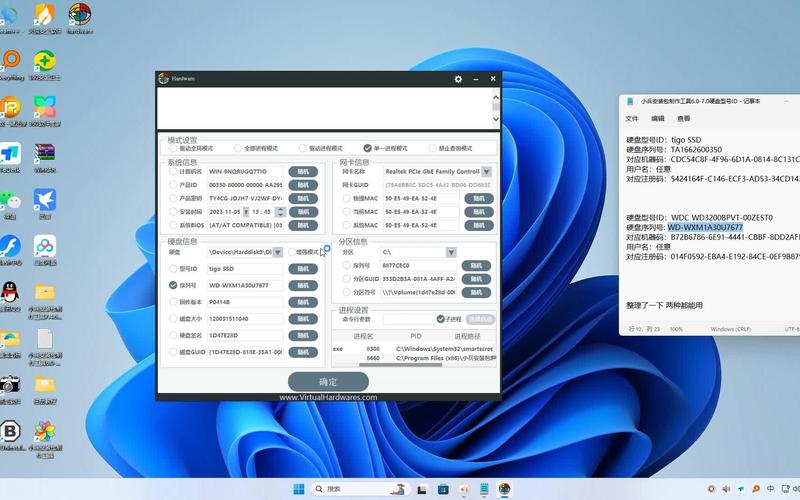Click highlighted WD-WXM1A30U7677 text in Notepad

pyautogui.click(x=705, y=228)
